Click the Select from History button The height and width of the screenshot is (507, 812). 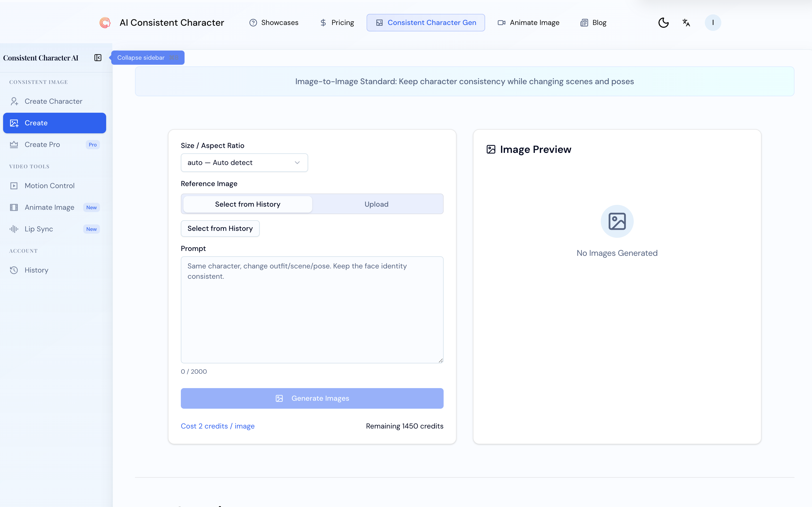[x=220, y=228]
